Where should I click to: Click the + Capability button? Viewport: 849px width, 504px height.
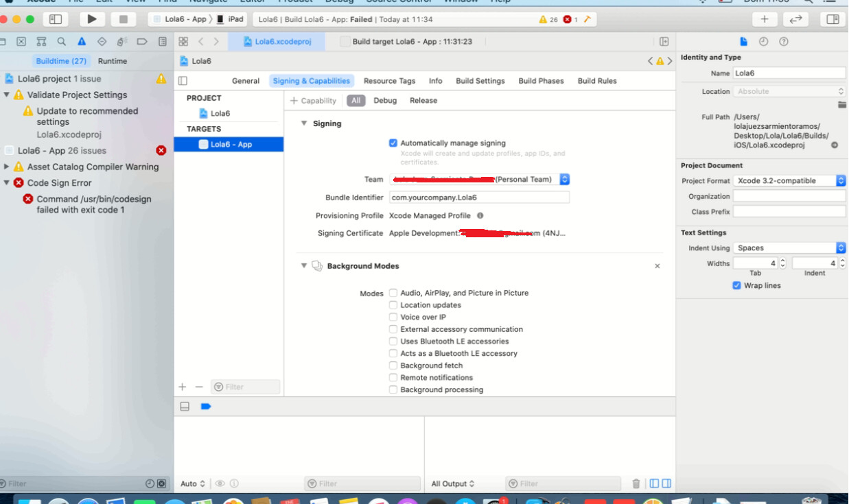point(314,101)
